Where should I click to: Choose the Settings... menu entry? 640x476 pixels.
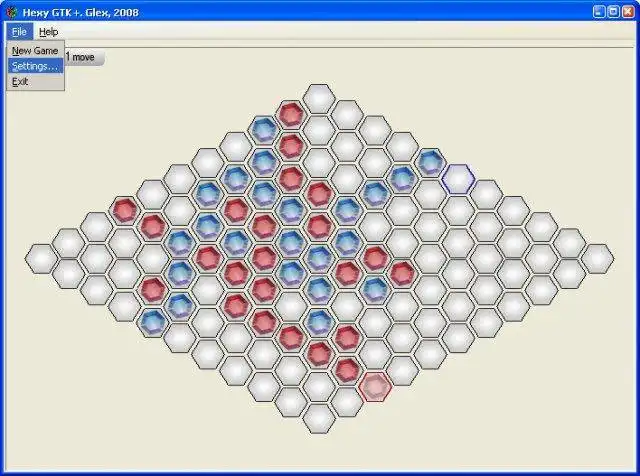click(x=35, y=66)
